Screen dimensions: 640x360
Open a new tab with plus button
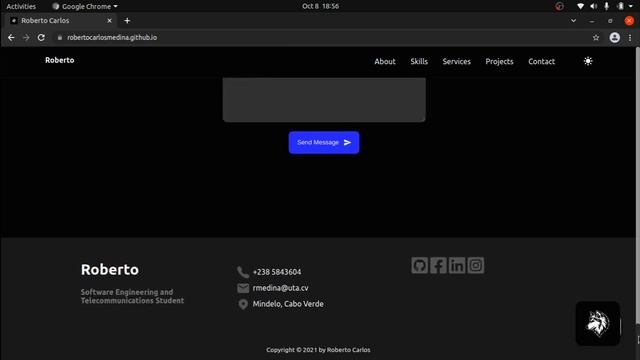pyautogui.click(x=127, y=20)
